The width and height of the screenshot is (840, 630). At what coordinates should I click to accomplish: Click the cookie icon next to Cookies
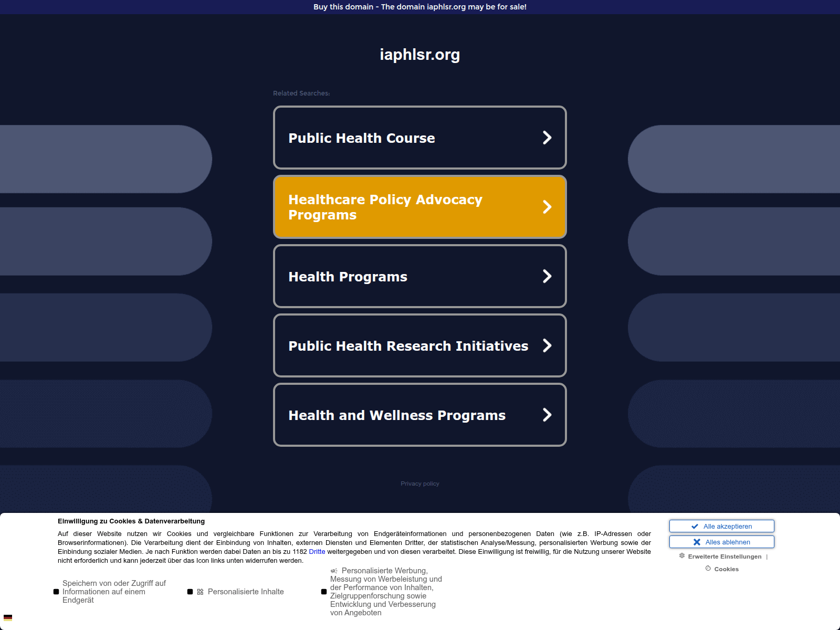(x=708, y=568)
